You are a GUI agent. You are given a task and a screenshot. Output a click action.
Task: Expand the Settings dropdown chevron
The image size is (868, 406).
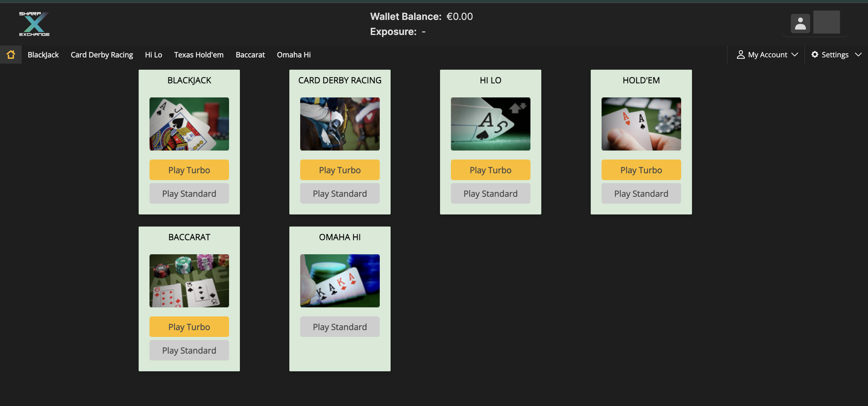(x=858, y=55)
